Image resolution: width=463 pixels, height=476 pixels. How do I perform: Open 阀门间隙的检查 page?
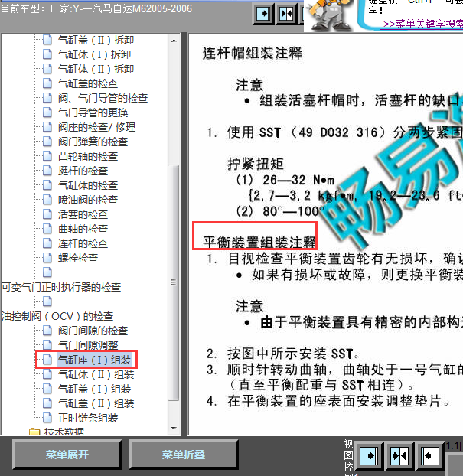tap(93, 331)
